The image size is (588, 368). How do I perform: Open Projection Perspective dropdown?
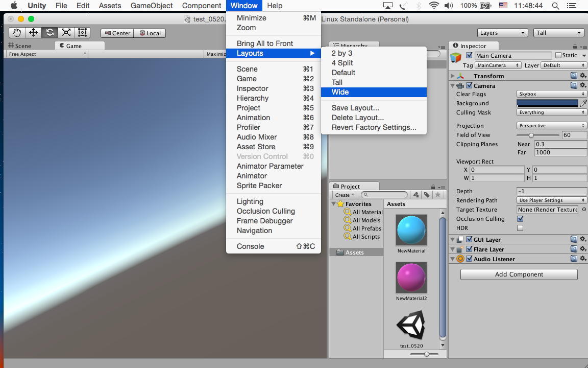tap(551, 125)
